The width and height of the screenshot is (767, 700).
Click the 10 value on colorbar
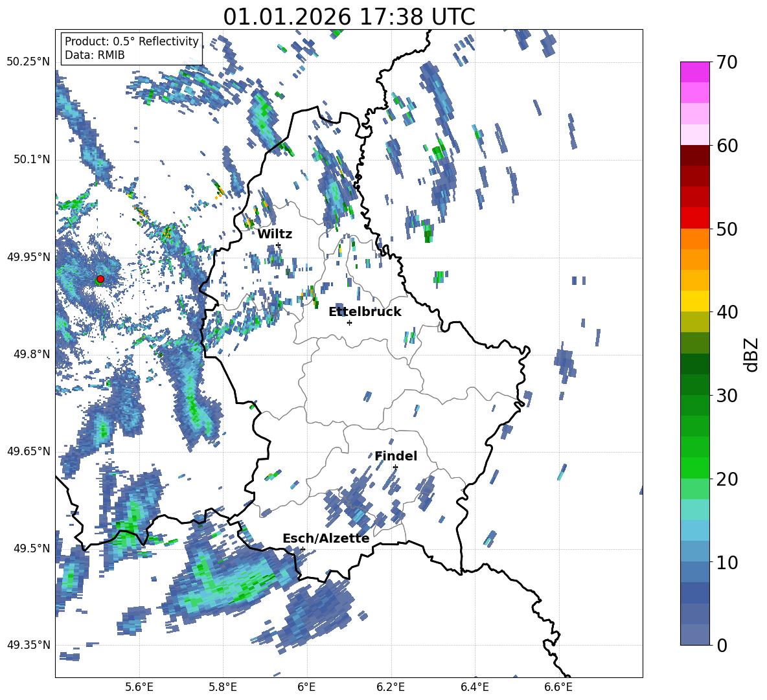pyautogui.click(x=727, y=562)
